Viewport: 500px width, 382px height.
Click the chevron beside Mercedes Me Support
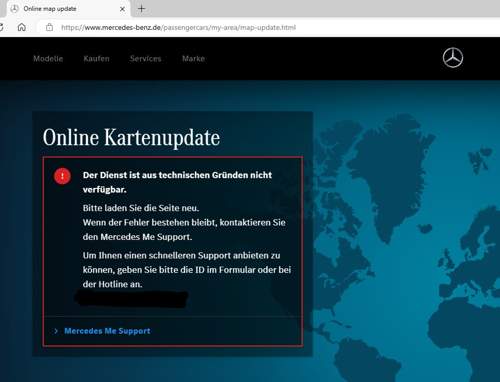[56, 331]
